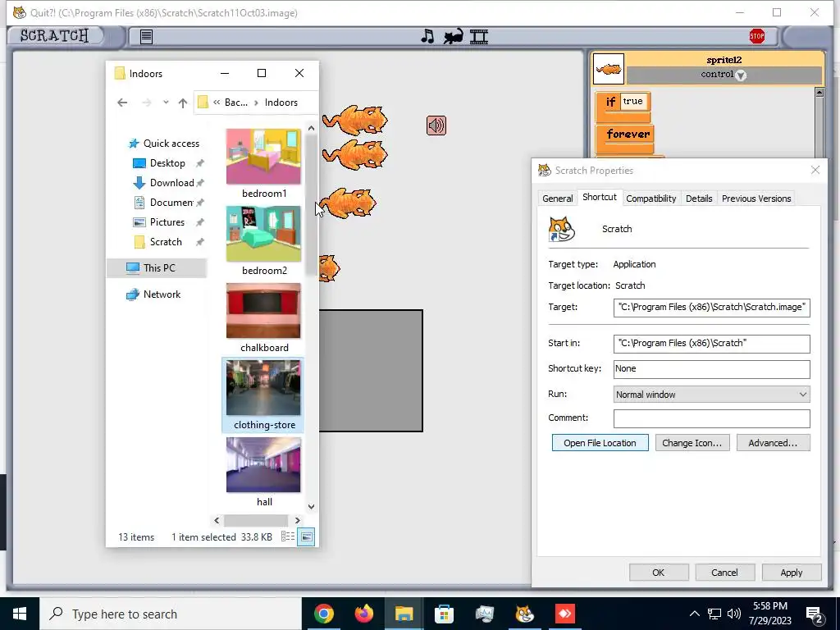Viewport: 840px width, 630px height.
Task: Show hidden system tray icons
Action: coord(694,614)
